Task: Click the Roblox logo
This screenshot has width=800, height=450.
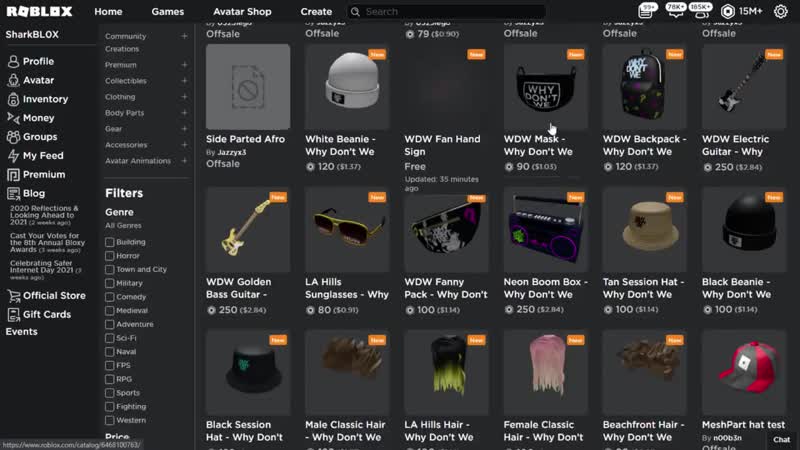Action: tap(39, 11)
